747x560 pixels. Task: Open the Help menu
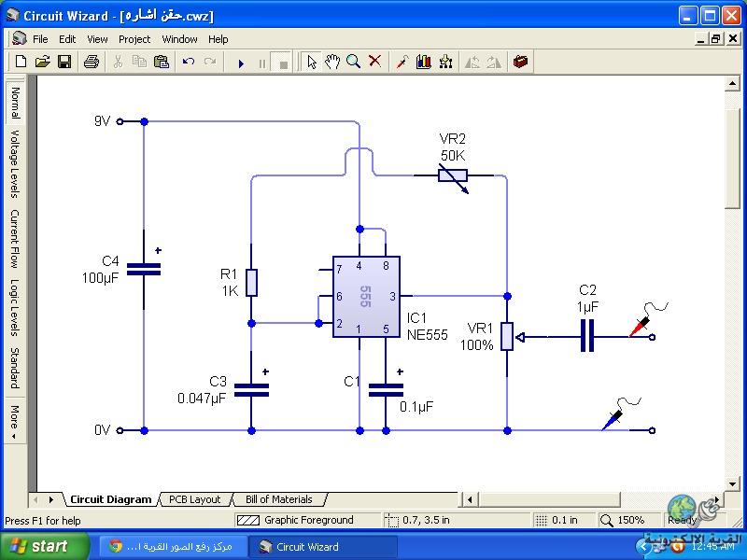pos(218,39)
